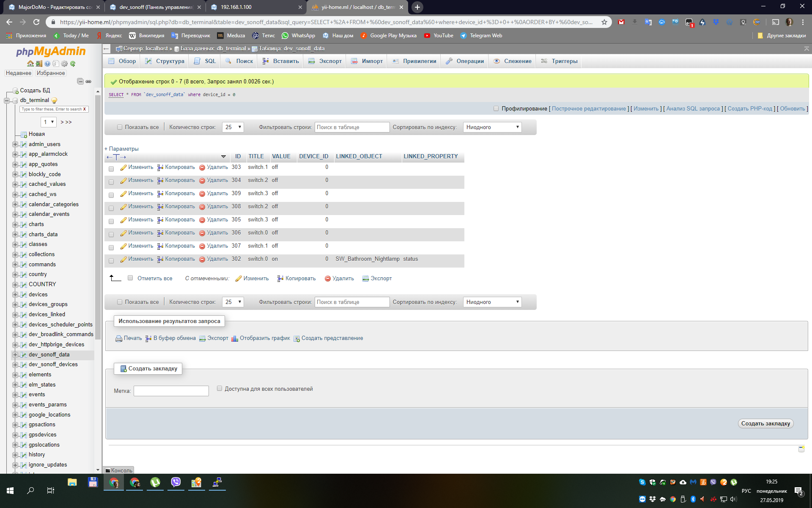This screenshot has height=508, width=812.
Task: Click 'Создать PHP-код' link
Action: 750,109
